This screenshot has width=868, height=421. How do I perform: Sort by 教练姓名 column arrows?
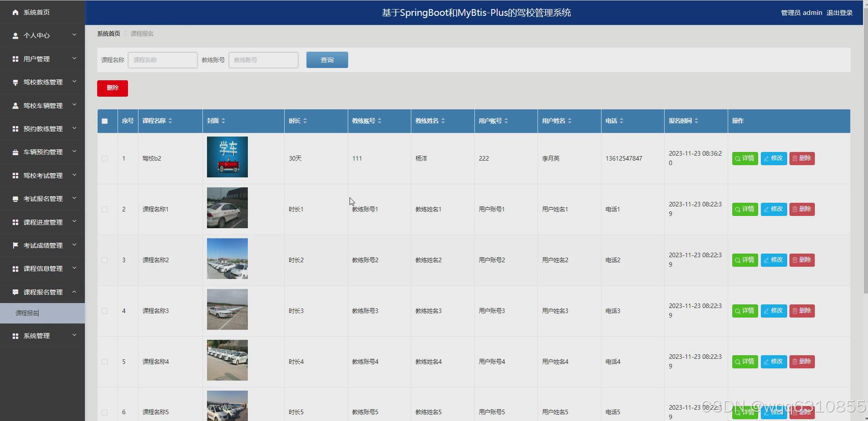pyautogui.click(x=443, y=121)
